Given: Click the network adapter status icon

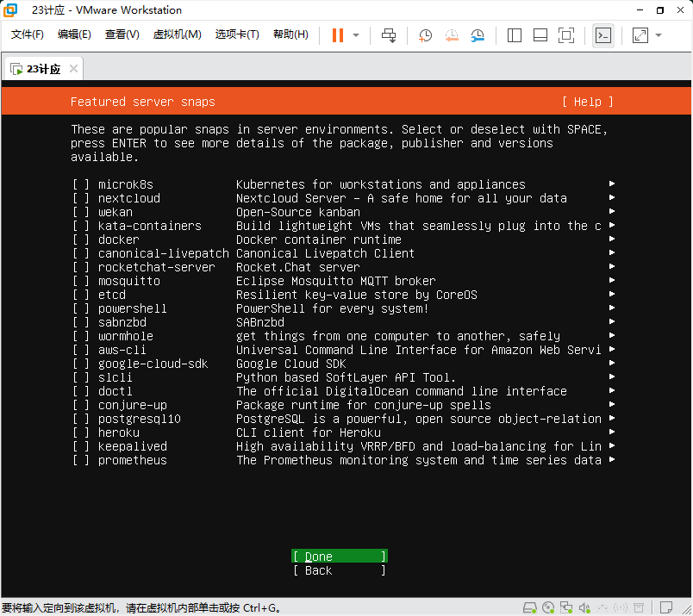Looking at the screenshot, I should tap(566, 608).
